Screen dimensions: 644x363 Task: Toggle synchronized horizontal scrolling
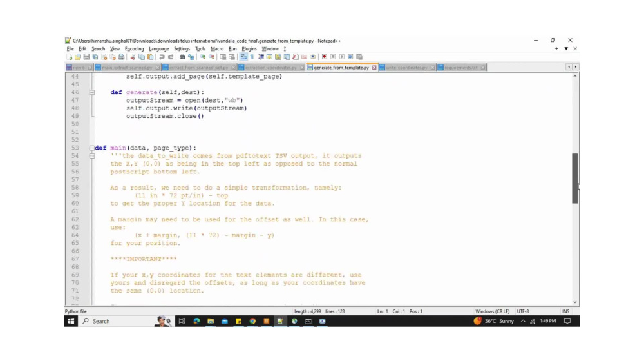tap(232, 57)
